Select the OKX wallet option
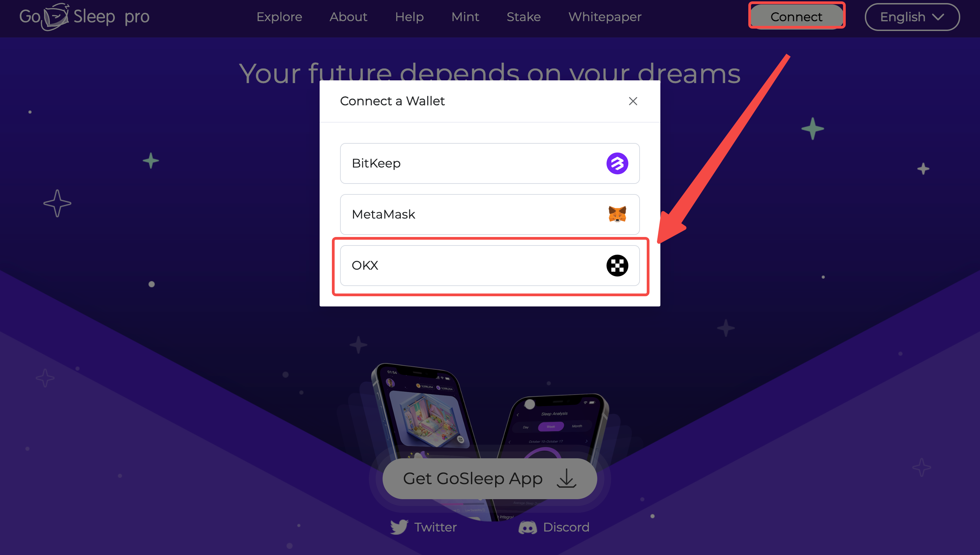The height and width of the screenshot is (555, 980). tap(490, 265)
